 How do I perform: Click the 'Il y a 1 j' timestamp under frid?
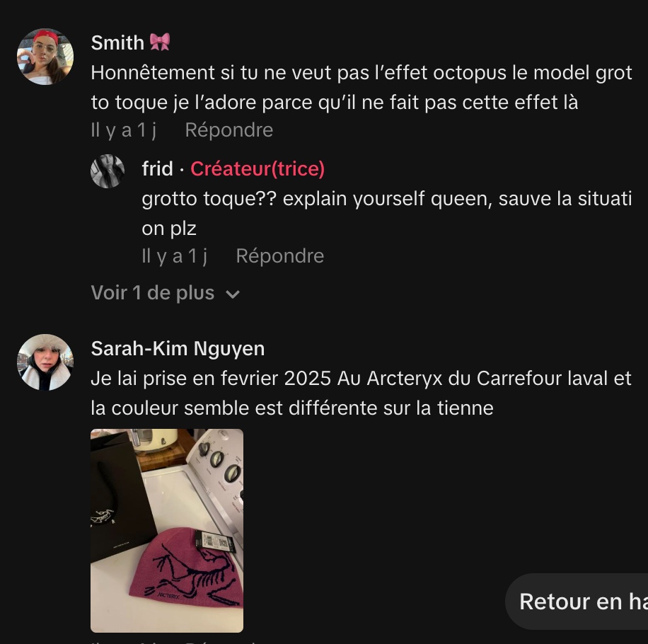[175, 256]
